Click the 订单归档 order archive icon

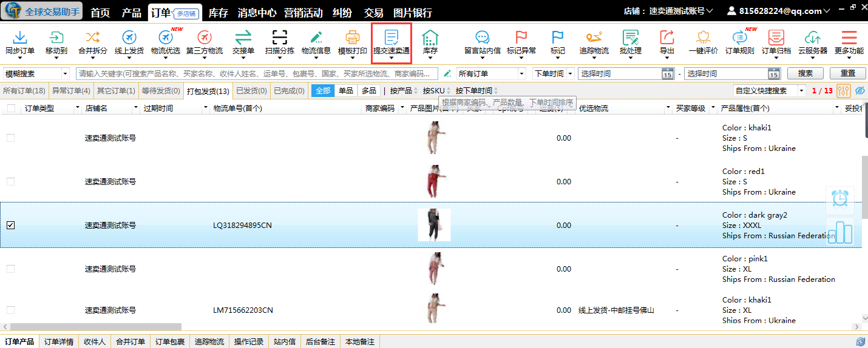(776, 38)
